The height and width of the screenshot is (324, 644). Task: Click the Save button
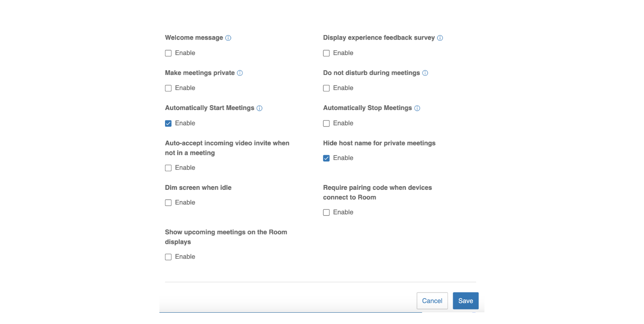click(x=465, y=301)
